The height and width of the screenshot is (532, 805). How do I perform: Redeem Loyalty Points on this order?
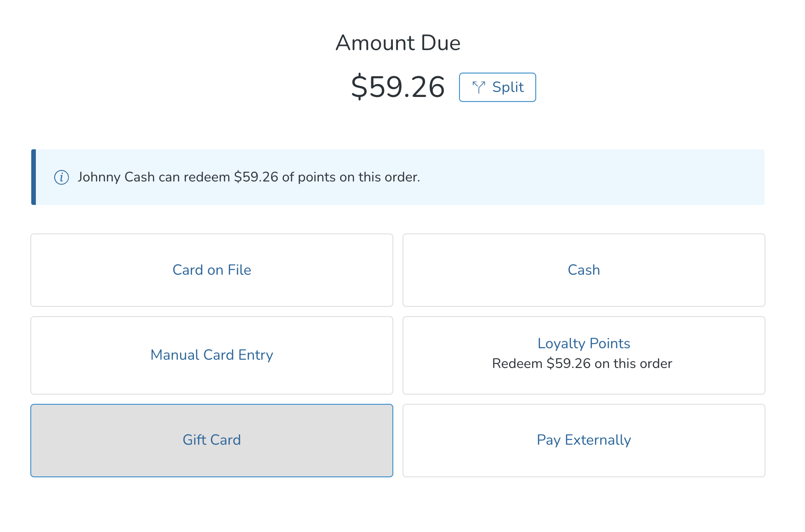(584, 355)
